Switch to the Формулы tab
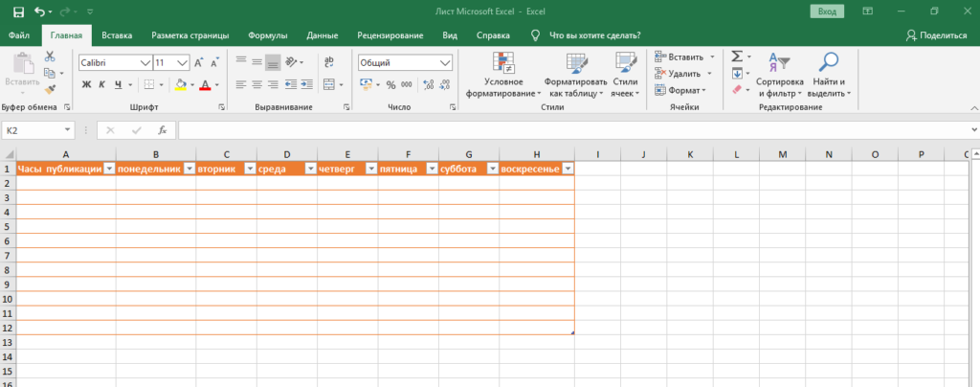 click(x=267, y=34)
